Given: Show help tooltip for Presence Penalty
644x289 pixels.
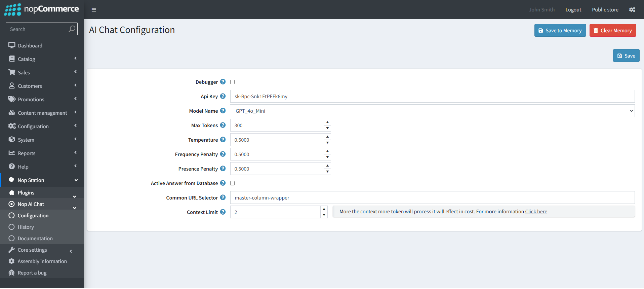Looking at the screenshot, I should tap(223, 169).
